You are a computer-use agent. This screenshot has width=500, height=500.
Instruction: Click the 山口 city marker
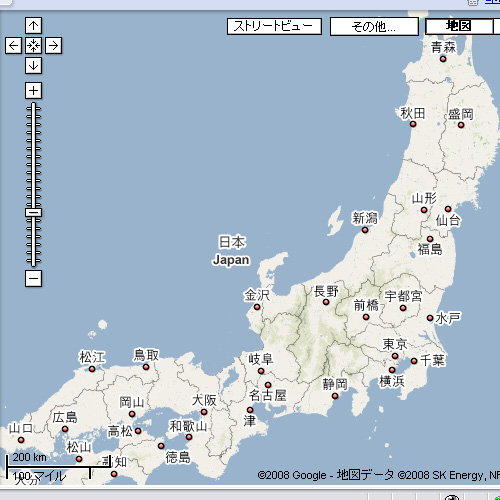coord(21,440)
